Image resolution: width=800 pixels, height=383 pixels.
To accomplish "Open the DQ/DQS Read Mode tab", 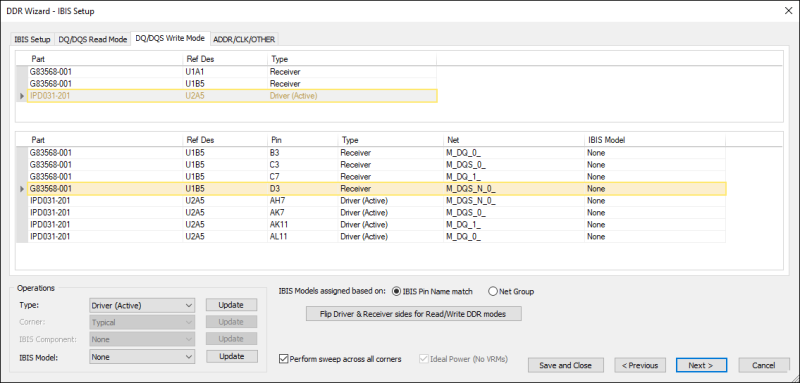I will [92, 39].
